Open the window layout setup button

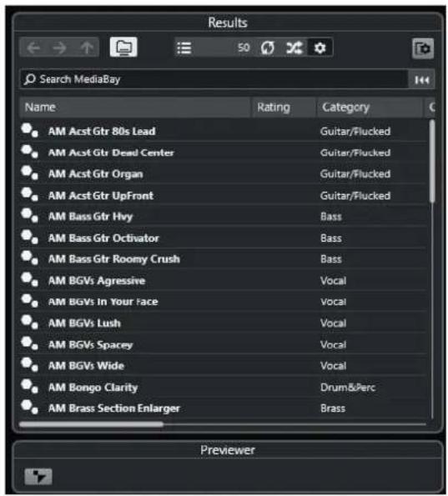click(423, 48)
